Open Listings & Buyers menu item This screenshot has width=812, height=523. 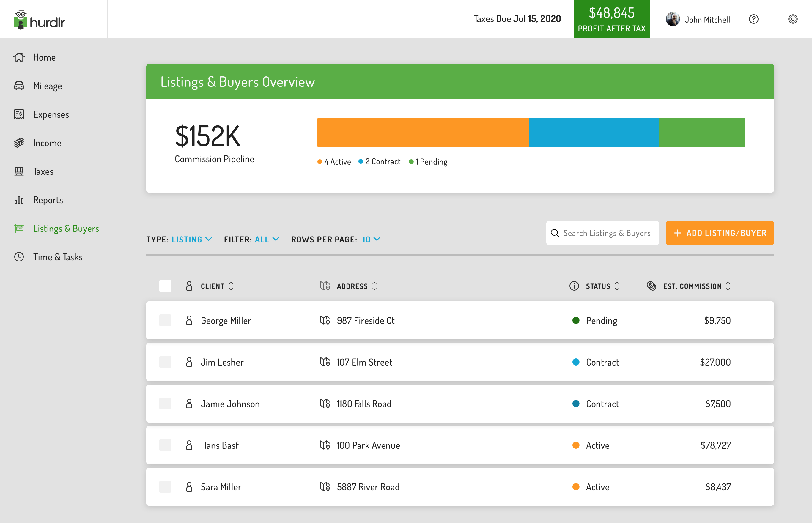point(66,229)
